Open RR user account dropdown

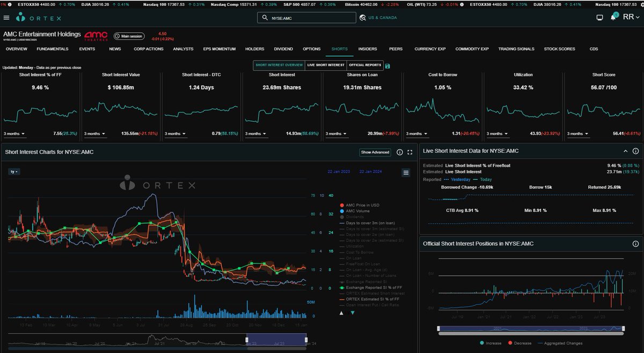pos(632,17)
